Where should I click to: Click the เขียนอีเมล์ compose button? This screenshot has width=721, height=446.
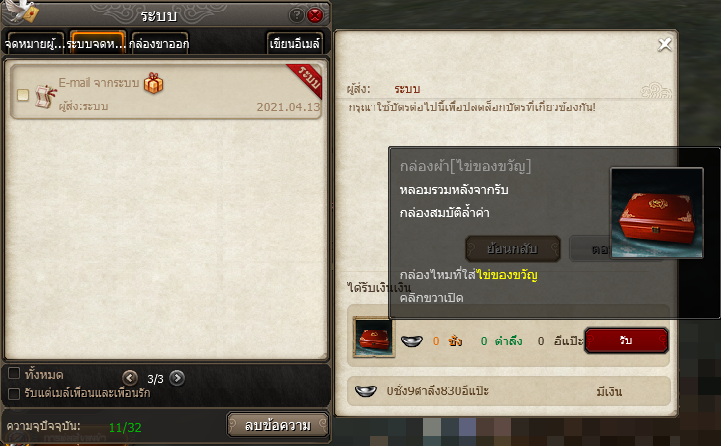[x=294, y=43]
